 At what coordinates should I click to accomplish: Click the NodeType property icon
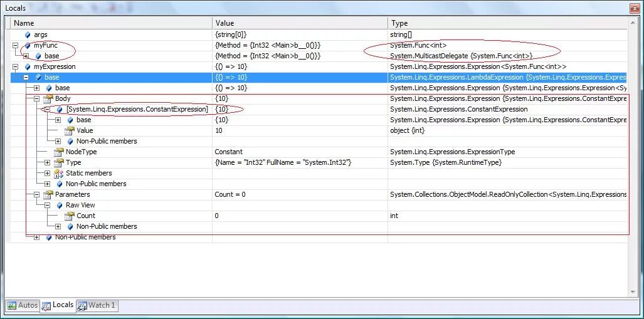59,152
